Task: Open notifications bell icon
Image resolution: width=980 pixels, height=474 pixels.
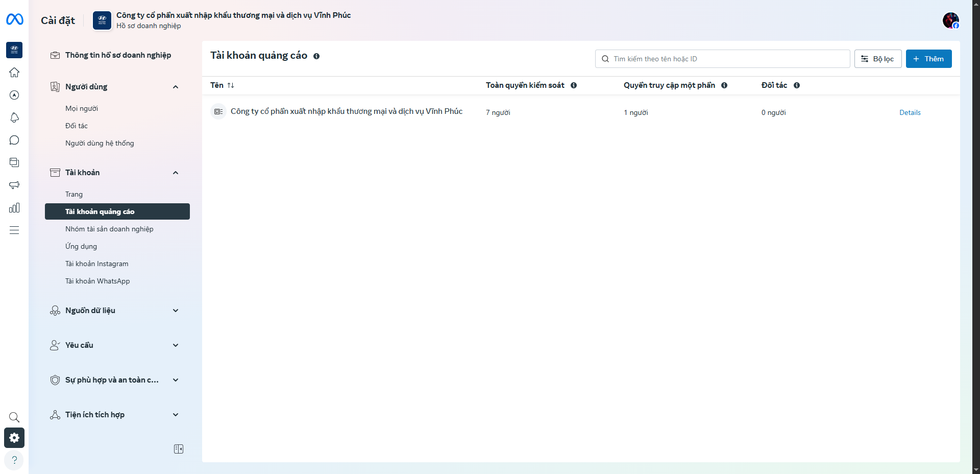Action: (14, 117)
